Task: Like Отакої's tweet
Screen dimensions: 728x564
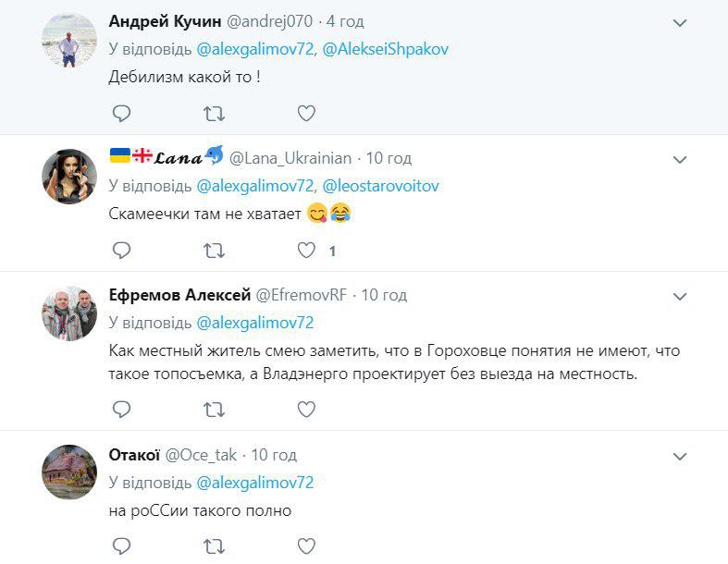Action: [306, 546]
